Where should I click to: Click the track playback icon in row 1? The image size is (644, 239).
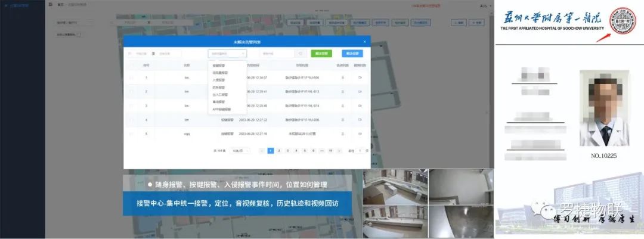tap(343, 78)
